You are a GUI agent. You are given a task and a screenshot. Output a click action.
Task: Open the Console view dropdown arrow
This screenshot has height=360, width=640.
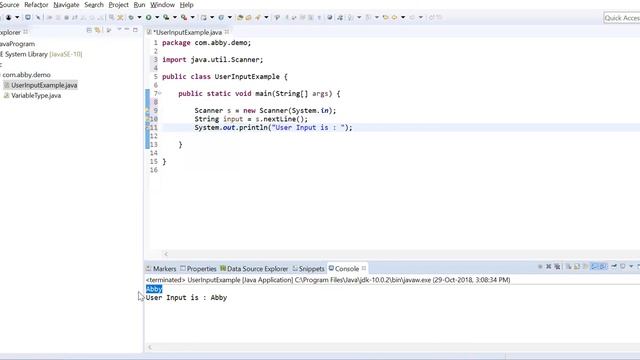[631, 267]
